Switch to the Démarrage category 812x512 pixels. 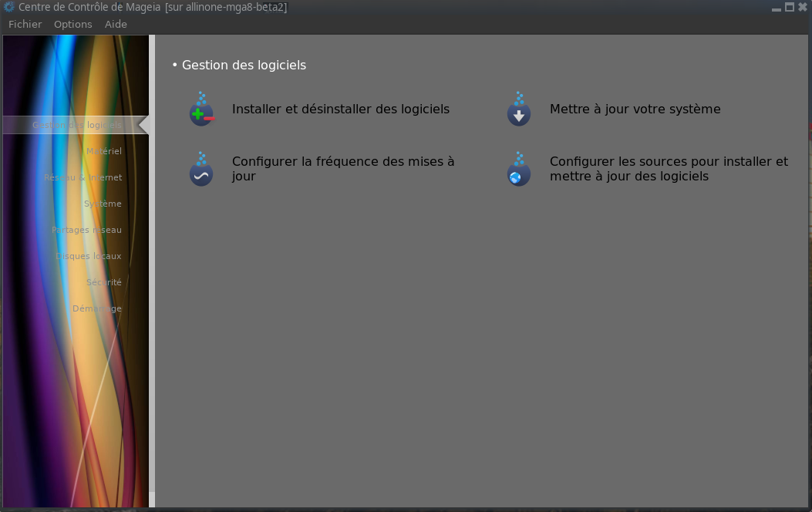point(97,308)
